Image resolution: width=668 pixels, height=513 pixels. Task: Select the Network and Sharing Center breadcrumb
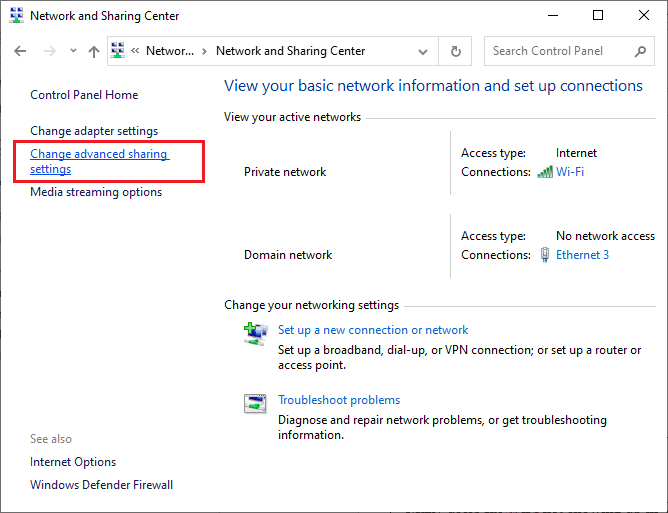point(290,51)
